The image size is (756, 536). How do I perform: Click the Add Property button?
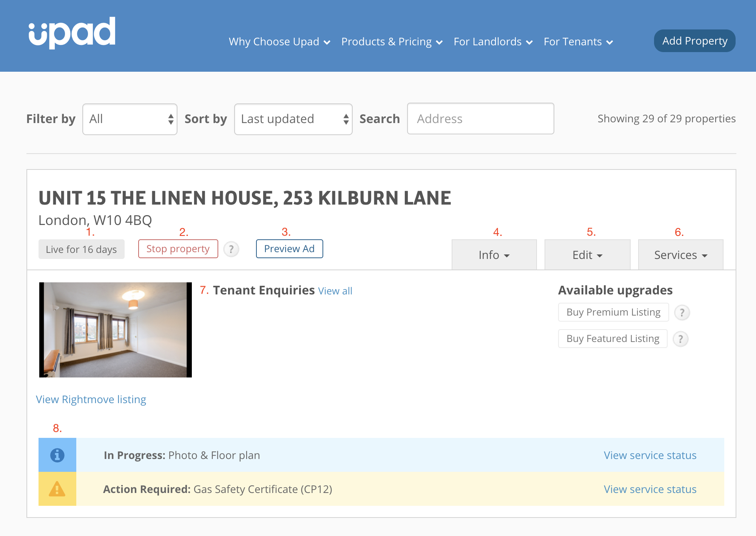[x=694, y=41]
